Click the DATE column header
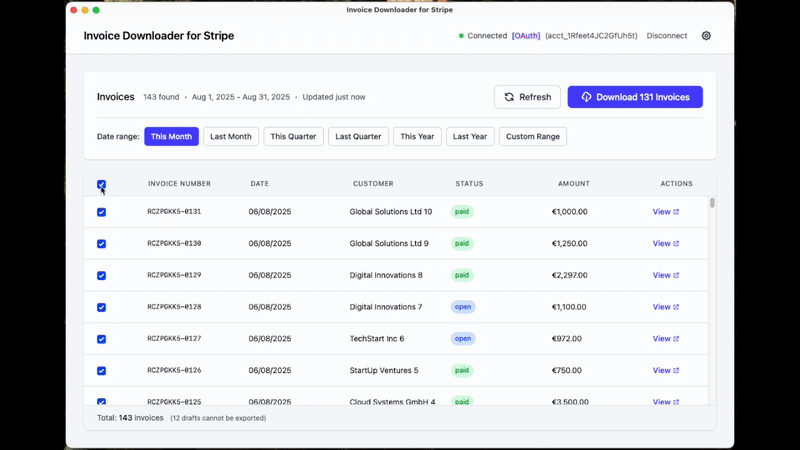The height and width of the screenshot is (450, 800). coord(260,184)
